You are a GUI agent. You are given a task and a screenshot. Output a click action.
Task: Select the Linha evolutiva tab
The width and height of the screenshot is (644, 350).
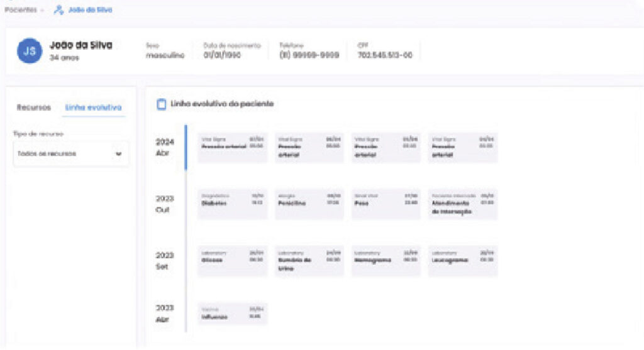(x=94, y=107)
